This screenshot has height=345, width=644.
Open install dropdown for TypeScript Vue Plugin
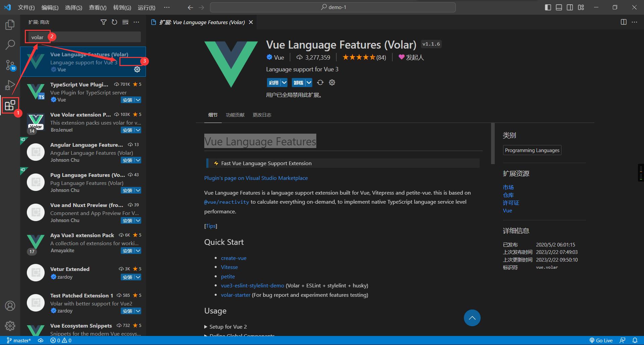click(x=138, y=100)
